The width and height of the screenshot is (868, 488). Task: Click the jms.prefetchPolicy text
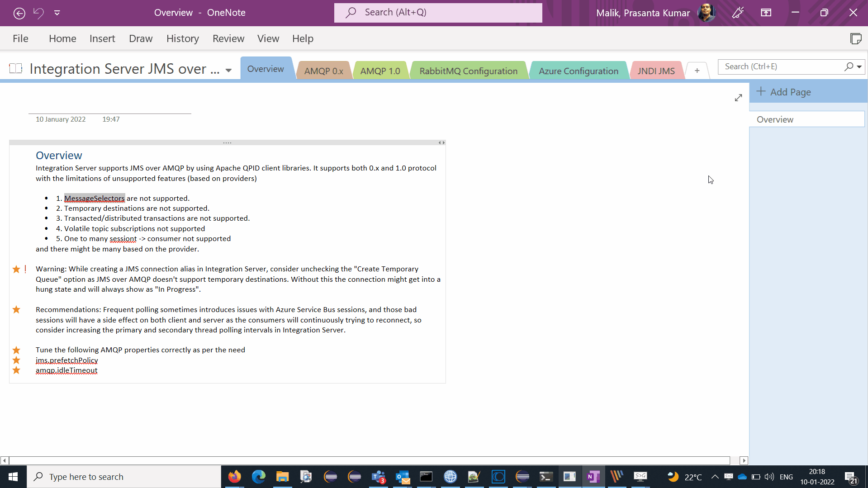[x=67, y=360]
